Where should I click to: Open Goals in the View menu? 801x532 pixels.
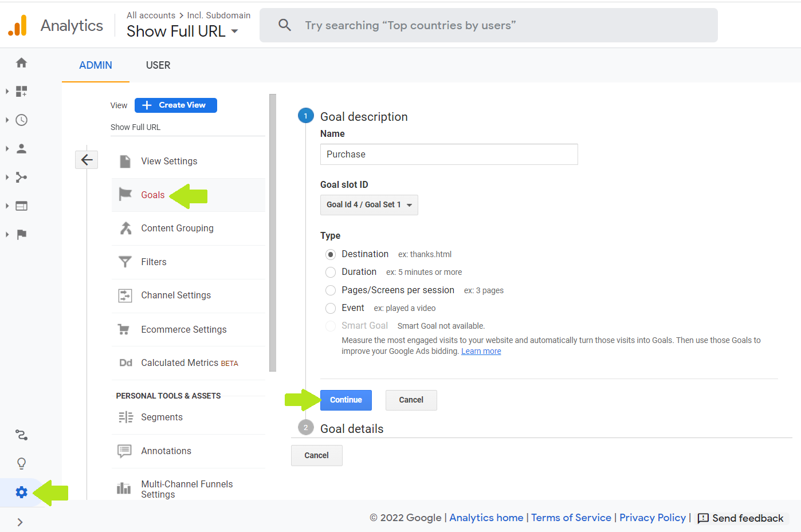point(152,195)
